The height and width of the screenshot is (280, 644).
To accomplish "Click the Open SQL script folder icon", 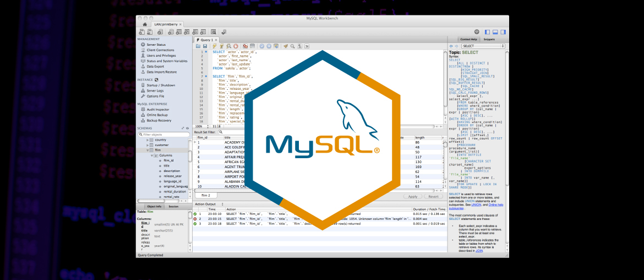I will [198, 46].
